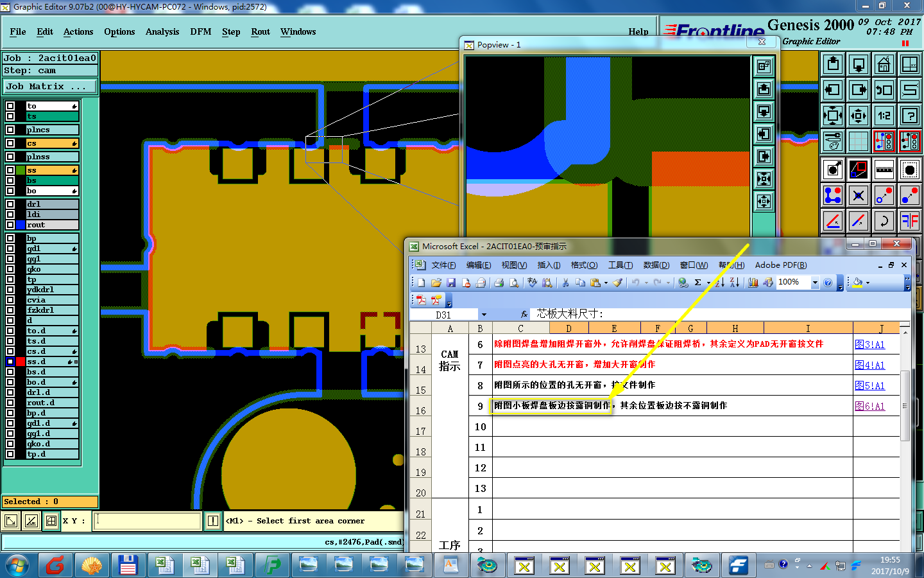Open the 图3!A1 hyperlink
This screenshot has width=924, height=578.
point(870,344)
